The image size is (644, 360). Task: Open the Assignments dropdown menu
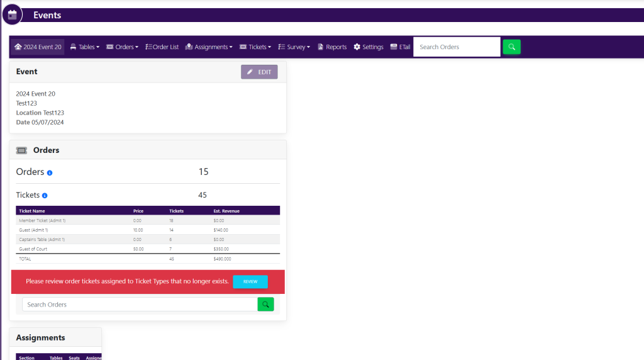[209, 47]
